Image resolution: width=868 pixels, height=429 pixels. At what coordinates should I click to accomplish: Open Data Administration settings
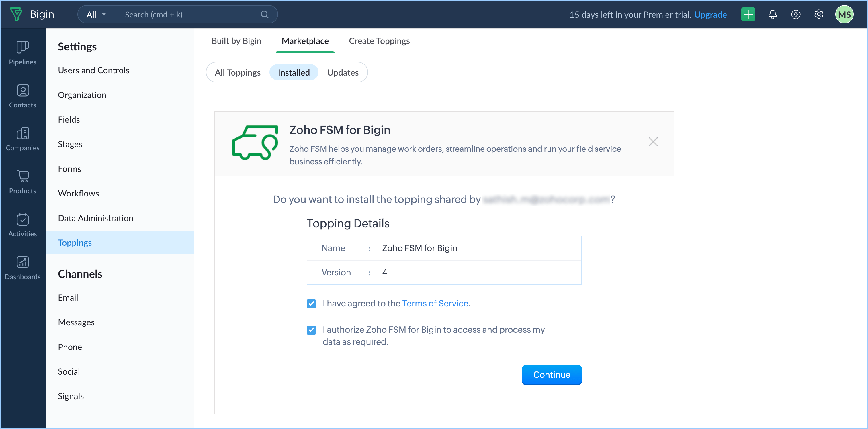coord(95,218)
